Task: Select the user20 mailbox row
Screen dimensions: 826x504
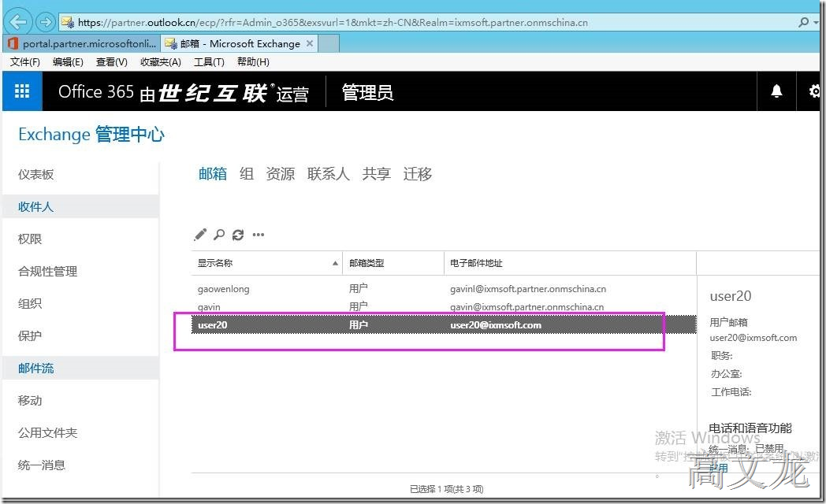Action: click(x=444, y=325)
